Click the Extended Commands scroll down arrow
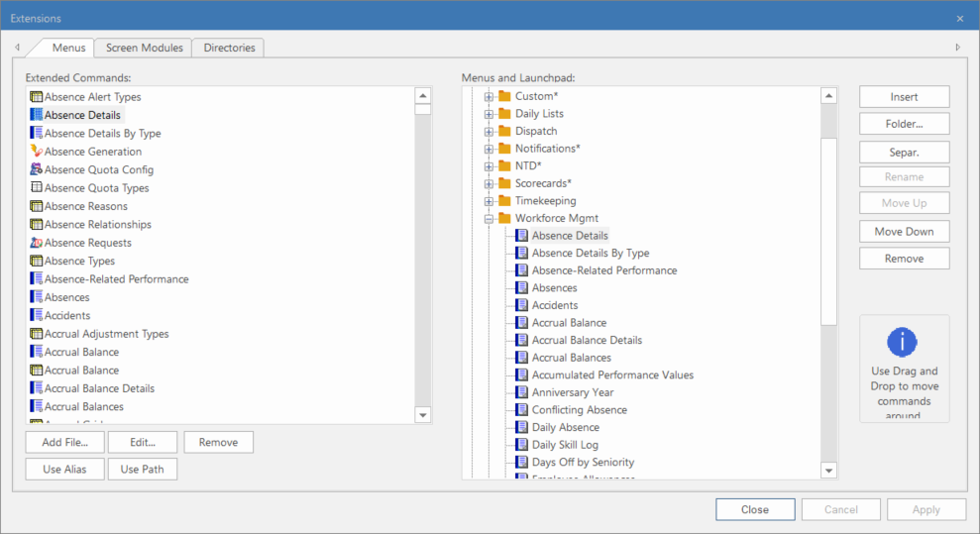The width and height of the screenshot is (980, 534). pos(423,415)
